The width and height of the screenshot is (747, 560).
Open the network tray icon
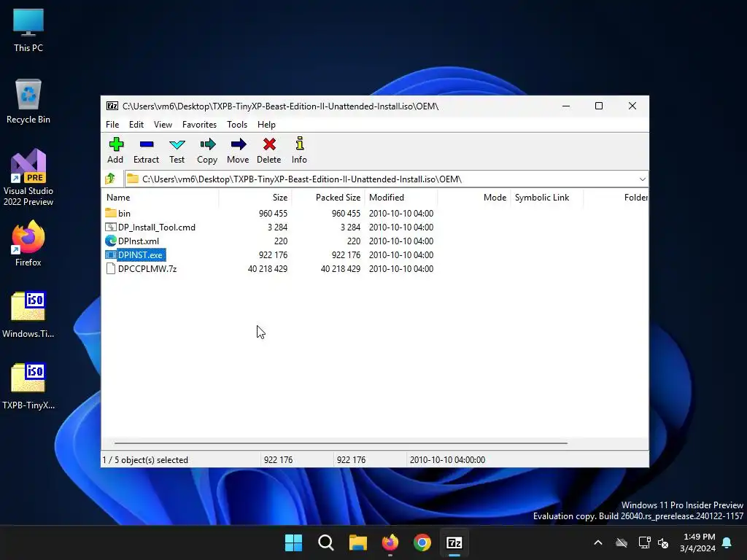pyautogui.click(x=645, y=542)
